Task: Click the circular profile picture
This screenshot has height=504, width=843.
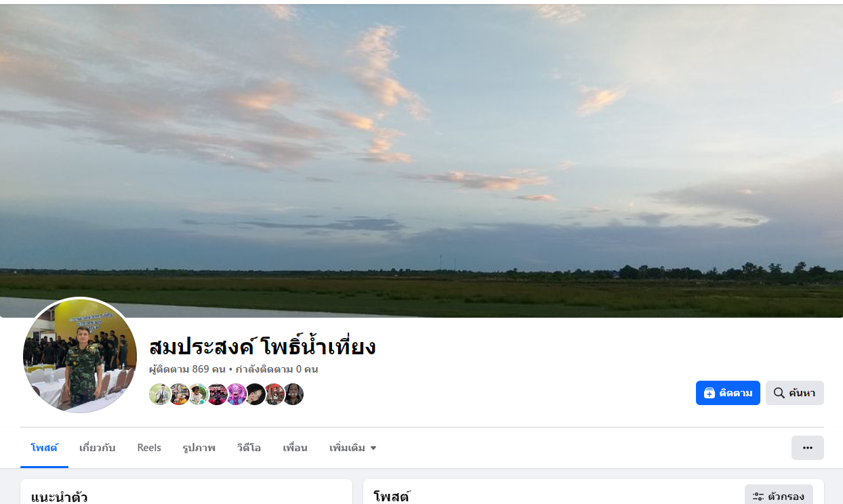Action: [x=80, y=356]
